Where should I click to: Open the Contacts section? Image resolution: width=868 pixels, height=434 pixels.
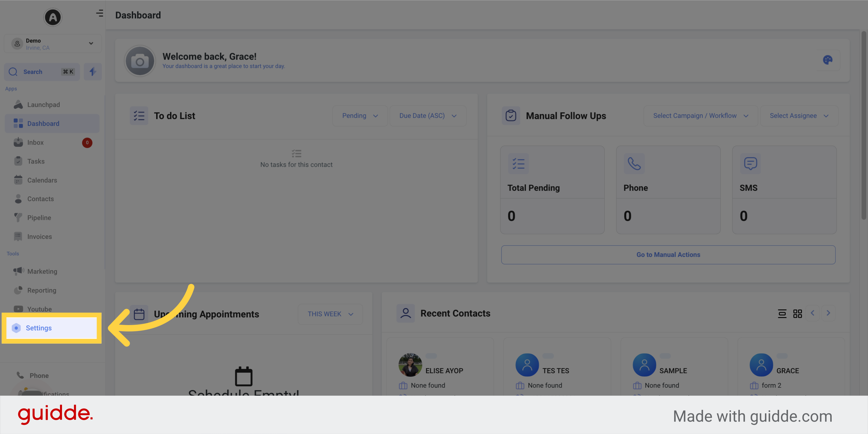point(40,199)
